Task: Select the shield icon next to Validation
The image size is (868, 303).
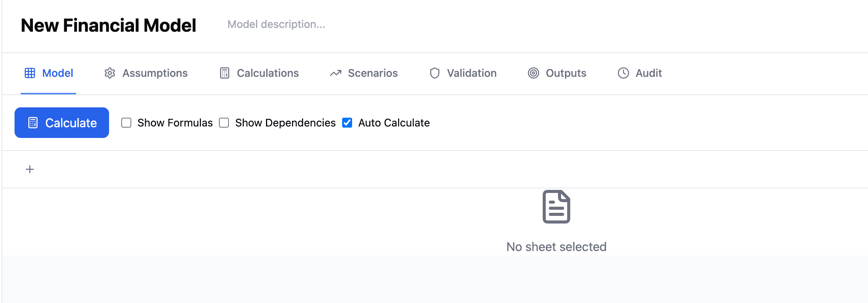Action: (435, 73)
